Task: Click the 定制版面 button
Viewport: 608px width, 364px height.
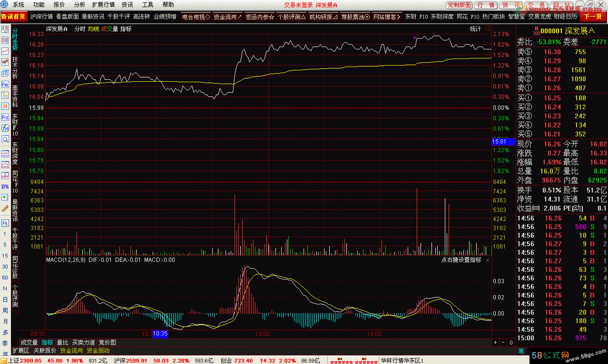Action: point(460,5)
